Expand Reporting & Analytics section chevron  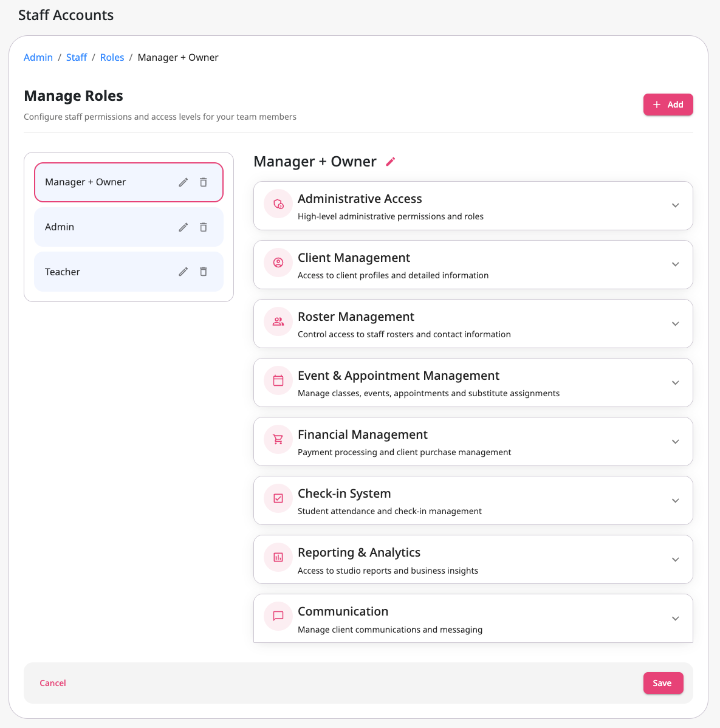[x=676, y=560]
